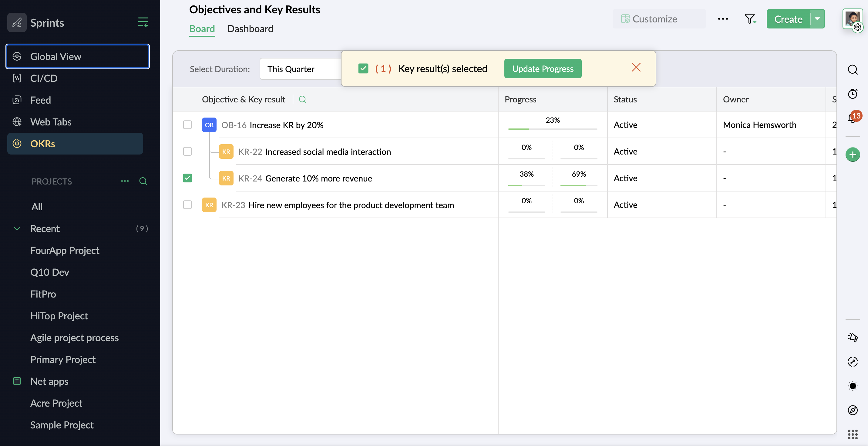Collapse sidebar using the menu toggle icon
Viewport: 868px width, 446px height.
tap(143, 22)
